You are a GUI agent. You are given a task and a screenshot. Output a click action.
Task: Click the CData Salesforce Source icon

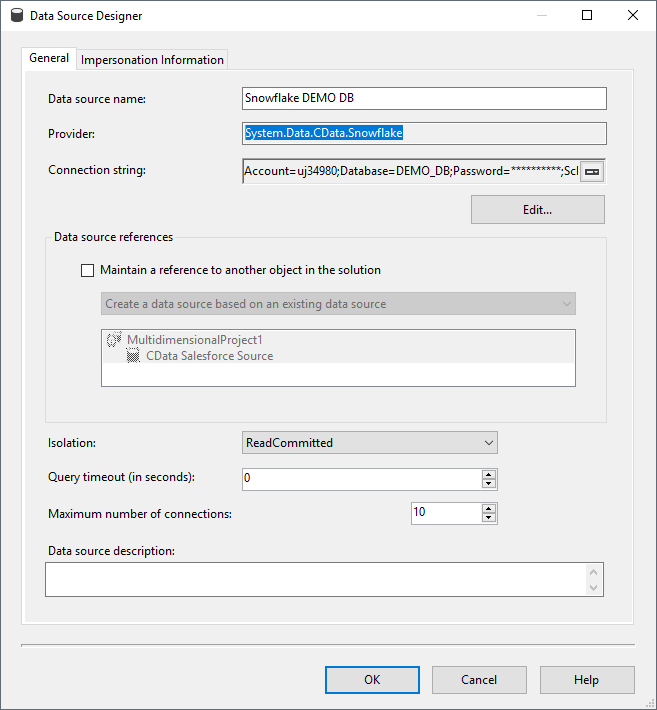pyautogui.click(x=133, y=355)
